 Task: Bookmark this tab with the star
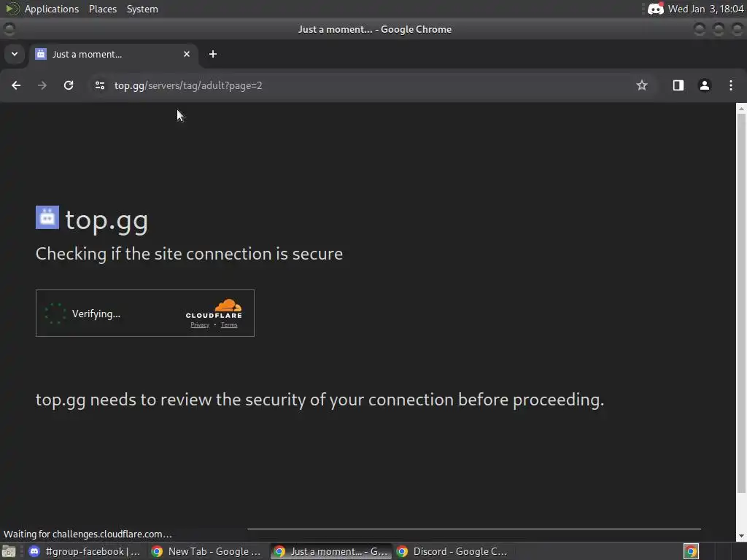pyautogui.click(x=642, y=85)
